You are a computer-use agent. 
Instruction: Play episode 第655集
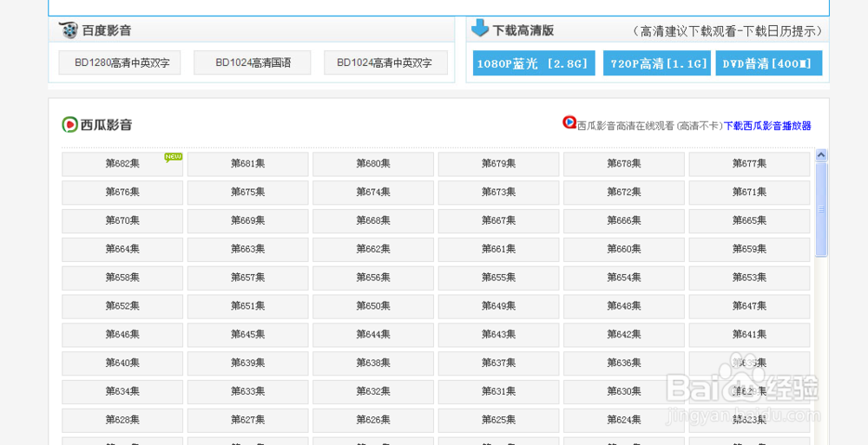[498, 278]
